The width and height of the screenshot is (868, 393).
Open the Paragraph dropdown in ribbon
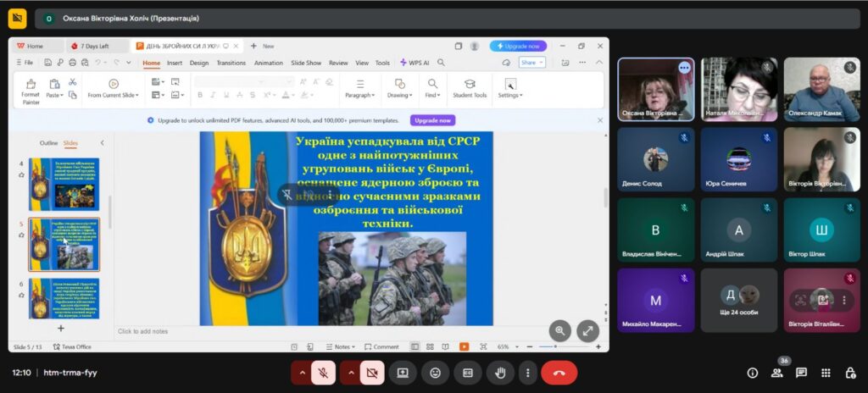pos(359,95)
